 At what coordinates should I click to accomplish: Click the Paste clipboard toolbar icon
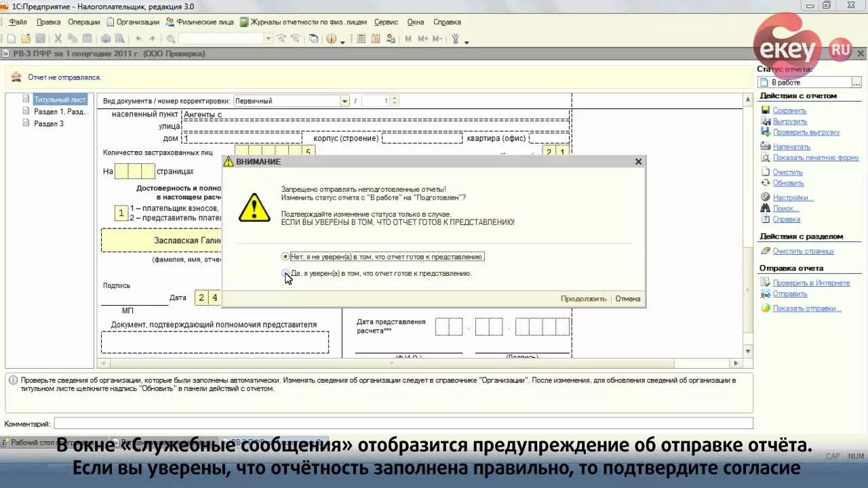[87, 39]
